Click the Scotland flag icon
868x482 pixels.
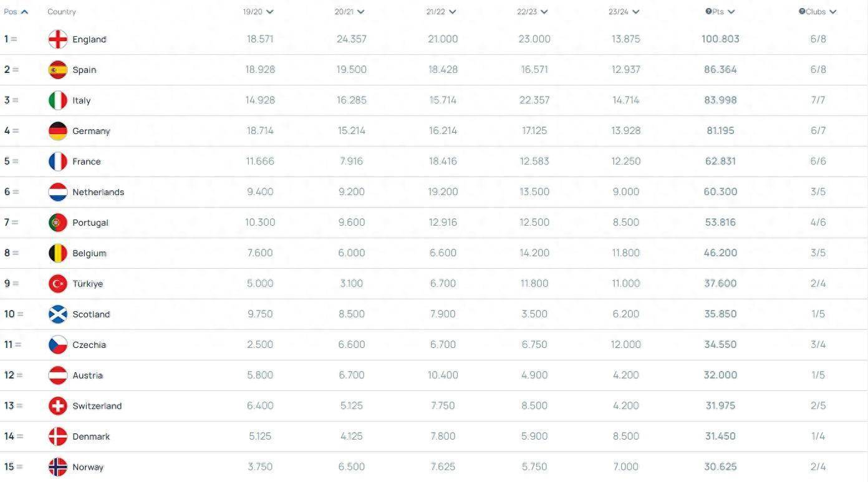(x=57, y=314)
